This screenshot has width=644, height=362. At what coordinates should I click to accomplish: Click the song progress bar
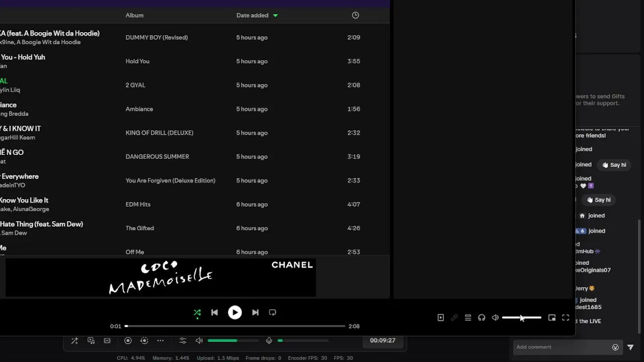(x=235, y=326)
